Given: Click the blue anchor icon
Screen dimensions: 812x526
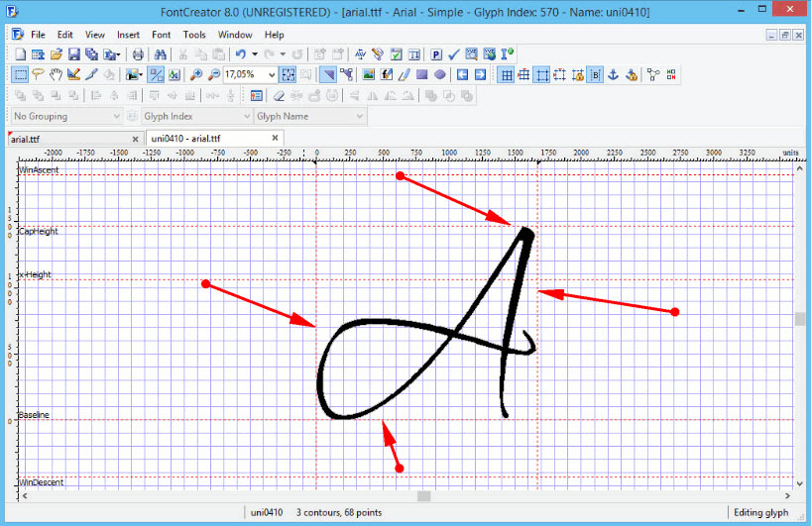Looking at the screenshot, I should pos(613,75).
